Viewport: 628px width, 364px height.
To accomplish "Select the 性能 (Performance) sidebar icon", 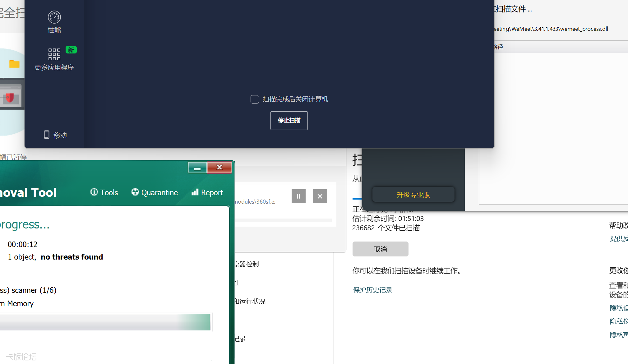I will [54, 21].
